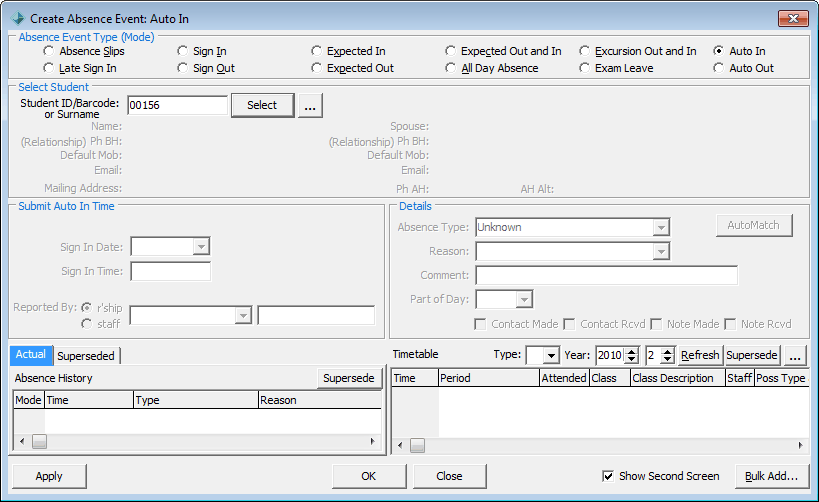Screen dimensions: 819x502
Task: Click right arrow of Absence History scrollbar
Action: tap(372, 441)
